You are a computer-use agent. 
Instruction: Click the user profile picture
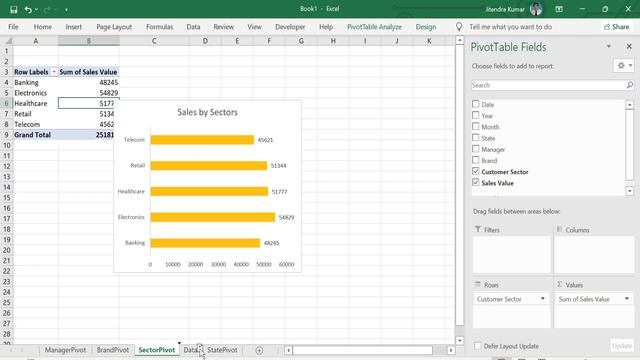(x=536, y=9)
